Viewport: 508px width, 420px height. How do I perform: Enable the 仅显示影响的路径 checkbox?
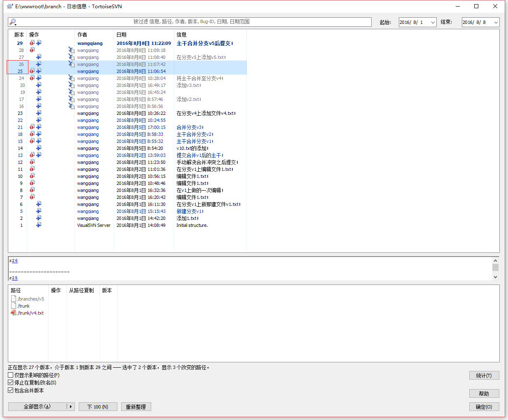pos(11,375)
